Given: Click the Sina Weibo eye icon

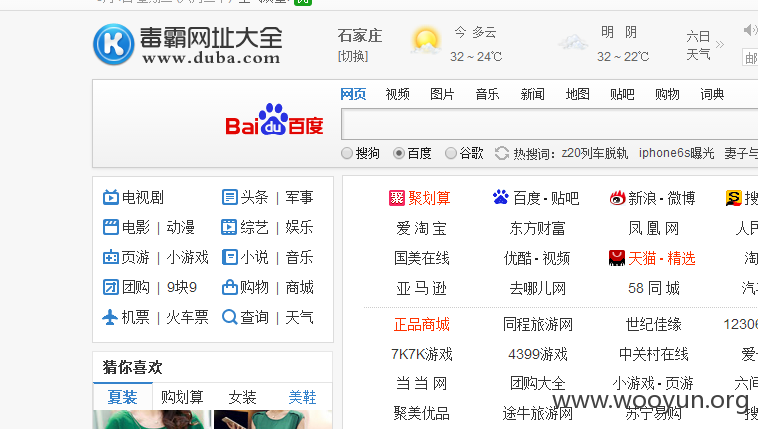Looking at the screenshot, I should click(617, 198).
